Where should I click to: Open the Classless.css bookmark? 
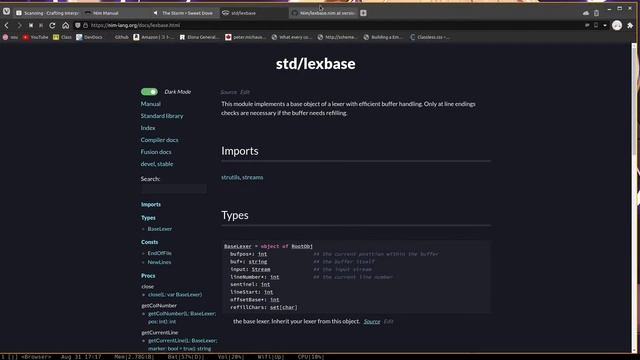point(429,37)
